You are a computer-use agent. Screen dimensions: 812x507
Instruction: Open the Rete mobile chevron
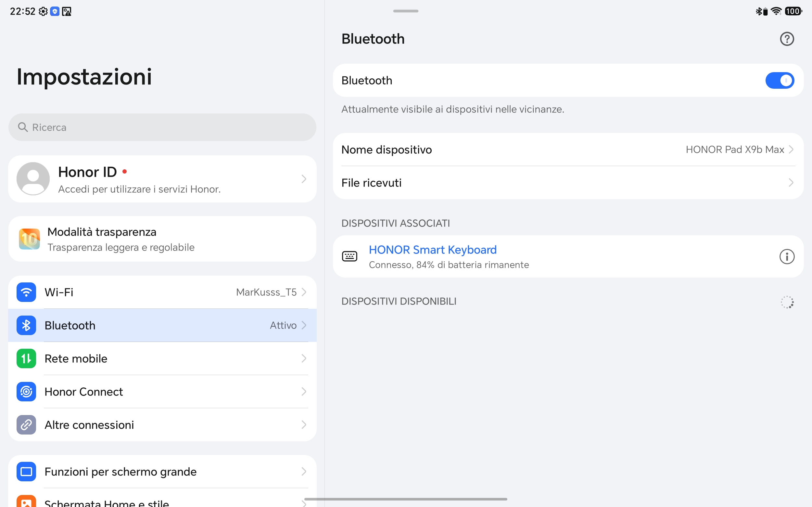coord(304,358)
